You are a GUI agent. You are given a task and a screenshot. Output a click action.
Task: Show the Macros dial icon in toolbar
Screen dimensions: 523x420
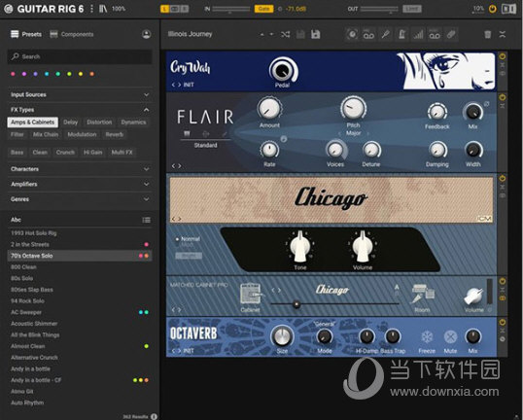(x=352, y=34)
